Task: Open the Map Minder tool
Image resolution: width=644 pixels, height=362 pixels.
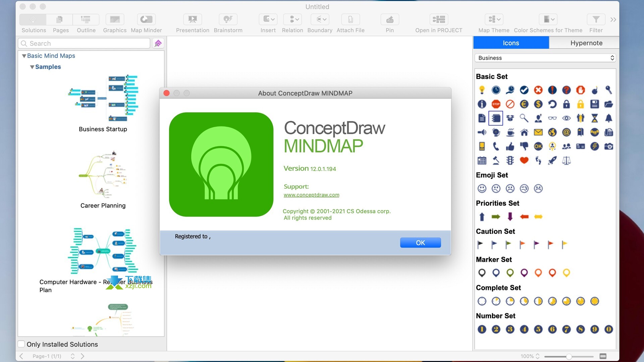Action: (146, 19)
